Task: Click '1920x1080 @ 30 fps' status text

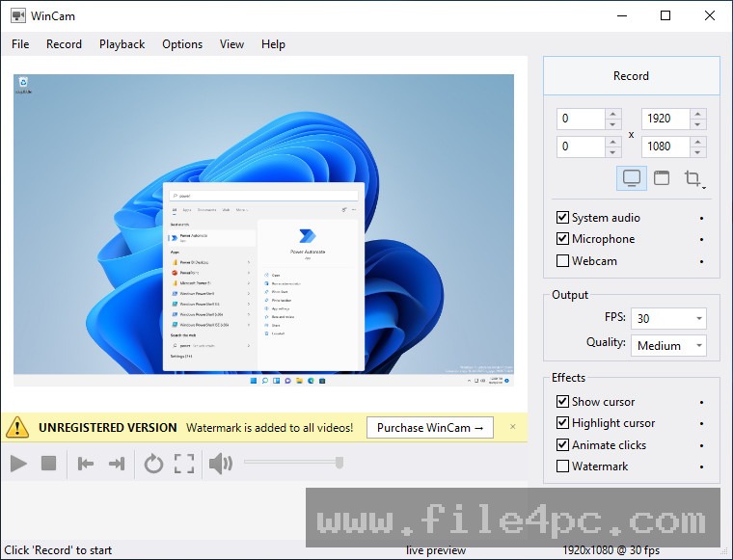Action: pyautogui.click(x=611, y=550)
